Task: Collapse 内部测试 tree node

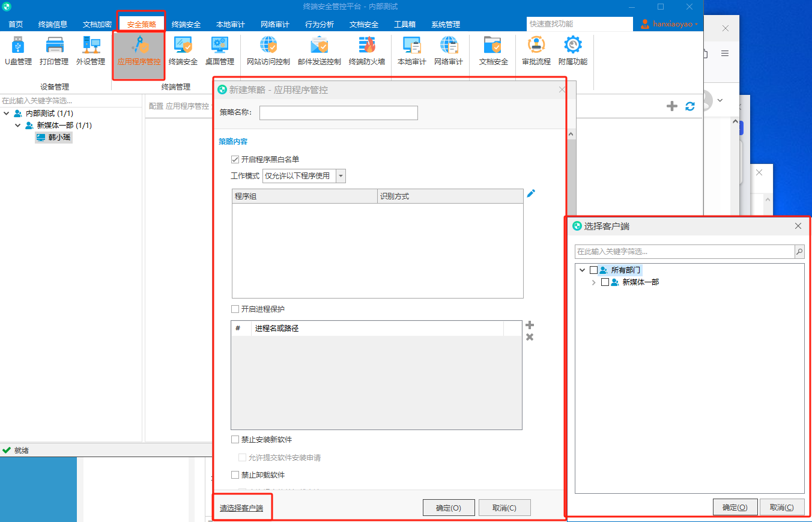Action: 6,114
